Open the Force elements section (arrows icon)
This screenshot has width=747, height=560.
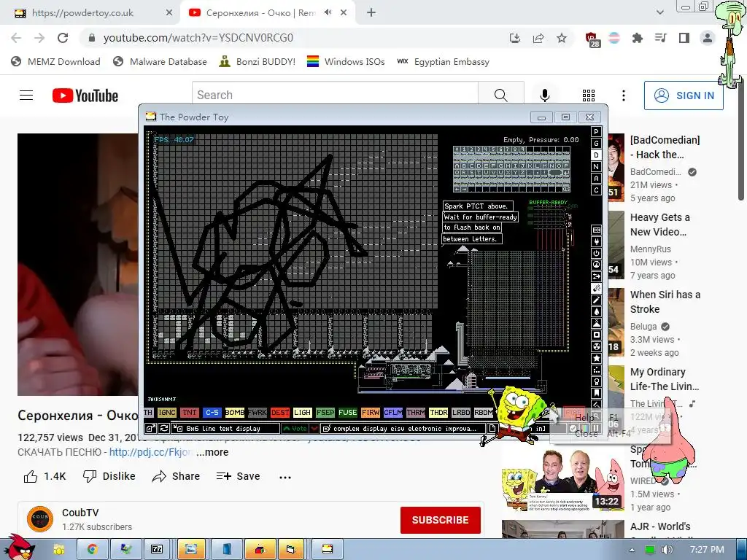click(596, 276)
